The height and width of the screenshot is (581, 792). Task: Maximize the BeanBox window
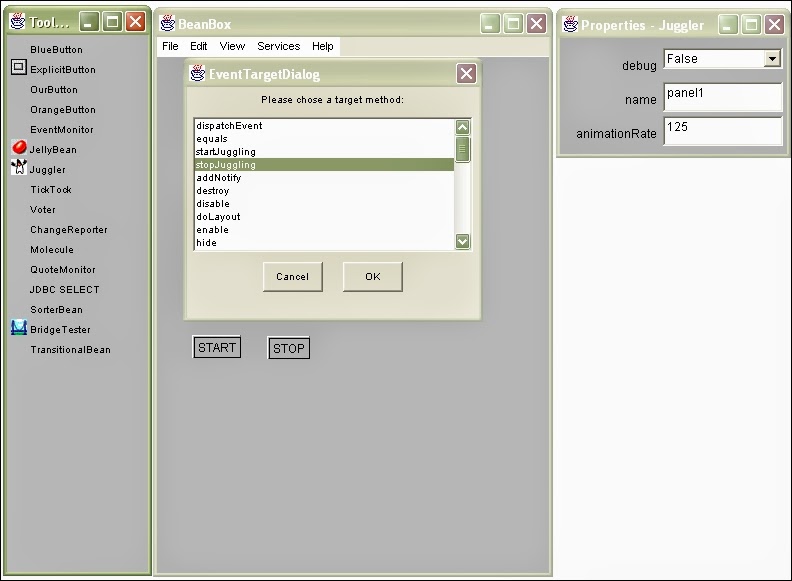[513, 23]
